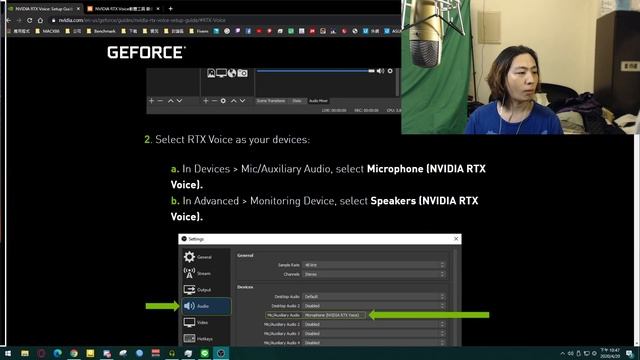
Task: Open the OBS Studio taskbar icon
Action: point(221,353)
